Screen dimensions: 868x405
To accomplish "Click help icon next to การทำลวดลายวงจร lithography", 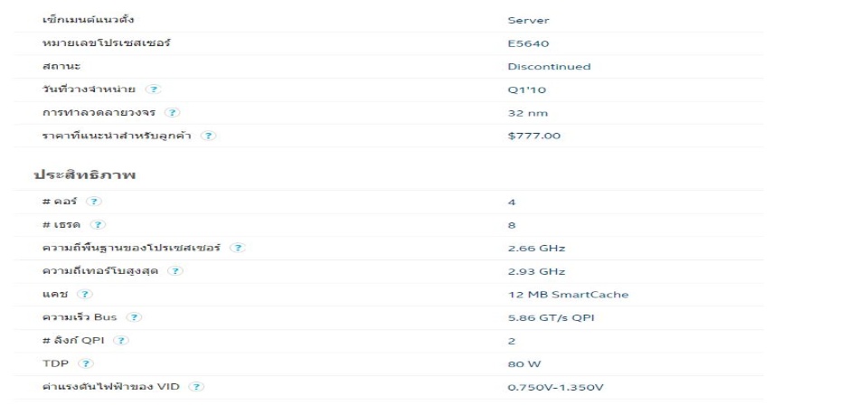I will tap(173, 112).
